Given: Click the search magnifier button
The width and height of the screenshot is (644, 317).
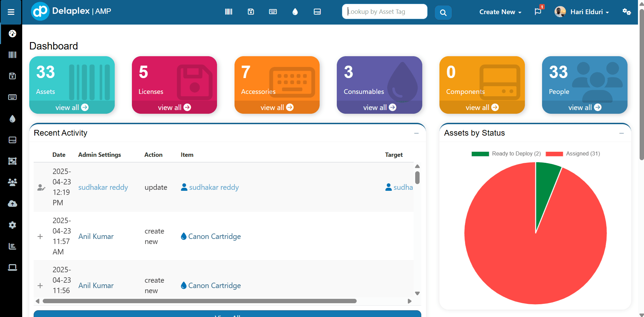Looking at the screenshot, I should [x=443, y=13].
